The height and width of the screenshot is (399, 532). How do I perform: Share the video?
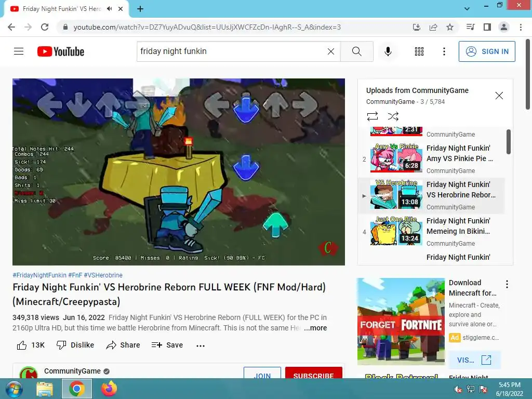coord(123,345)
